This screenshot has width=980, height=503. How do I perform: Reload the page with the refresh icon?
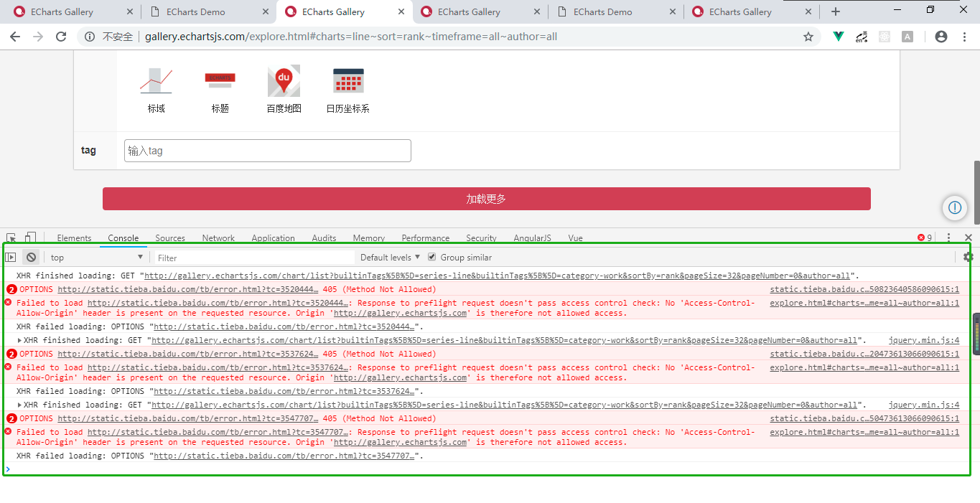[61, 37]
